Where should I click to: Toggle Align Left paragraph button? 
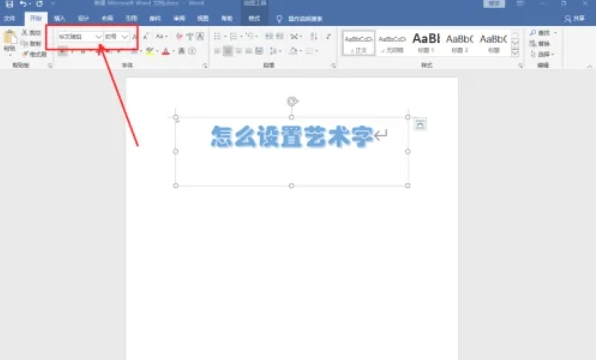click(x=217, y=51)
